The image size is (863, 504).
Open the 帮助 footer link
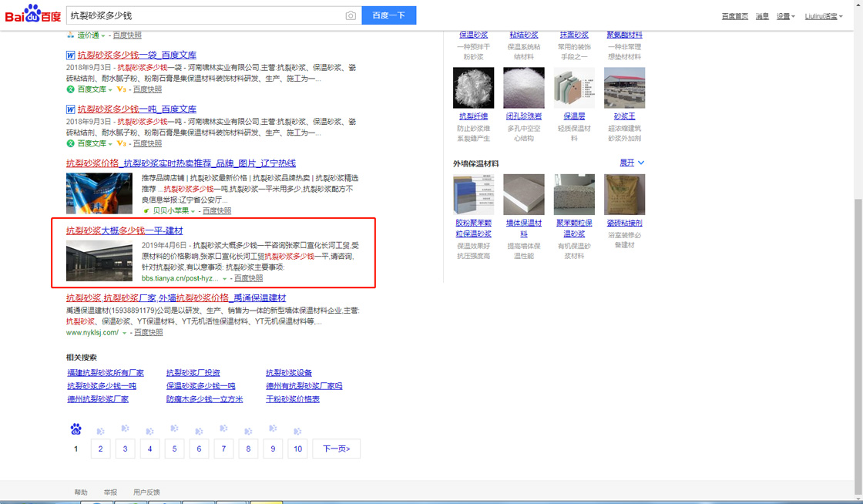(81, 492)
